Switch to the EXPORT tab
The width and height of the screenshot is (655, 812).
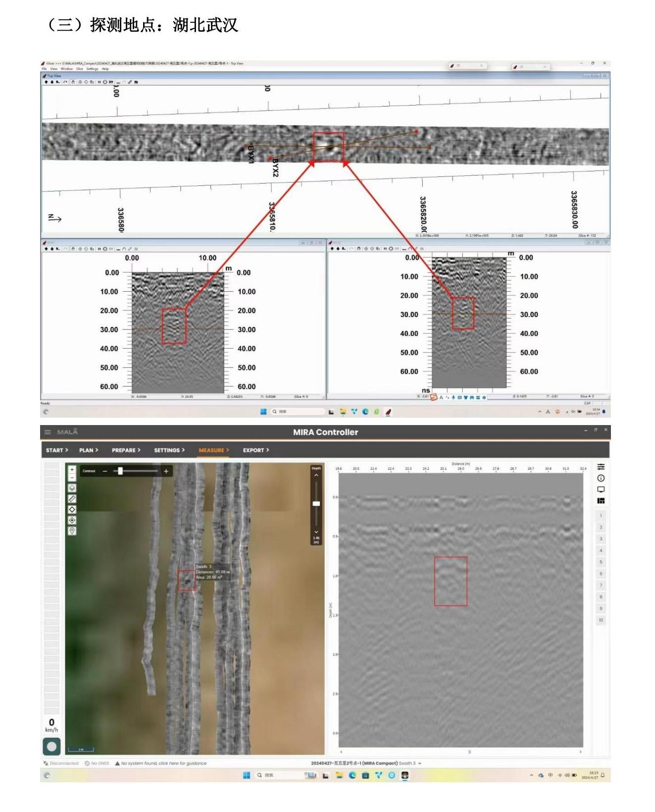(x=255, y=450)
